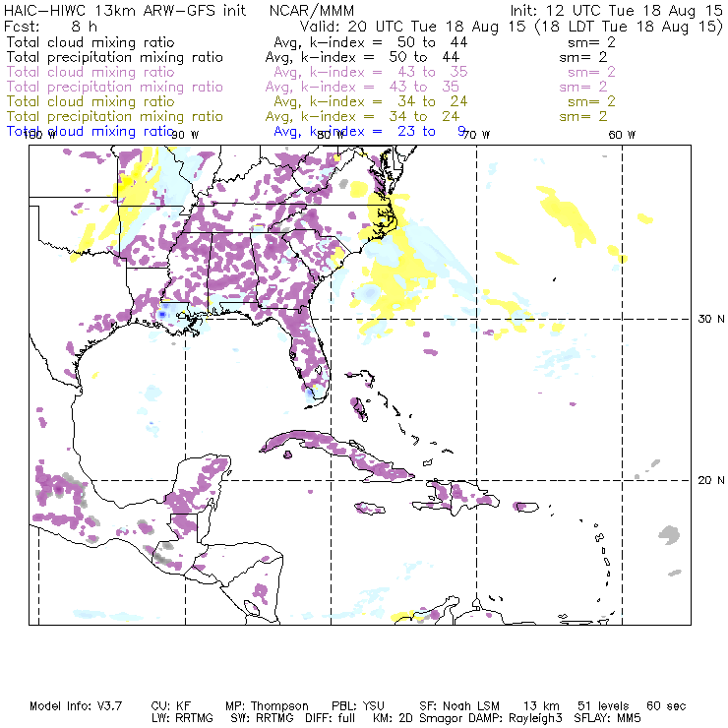
Task: Click the 'Fcst: 8 h' forecast hour text
Action: pos(50,27)
